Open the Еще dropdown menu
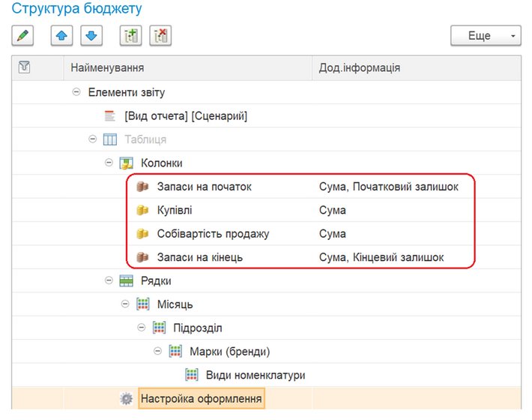Image resolution: width=532 pixels, height=420 pixels. tap(485, 35)
